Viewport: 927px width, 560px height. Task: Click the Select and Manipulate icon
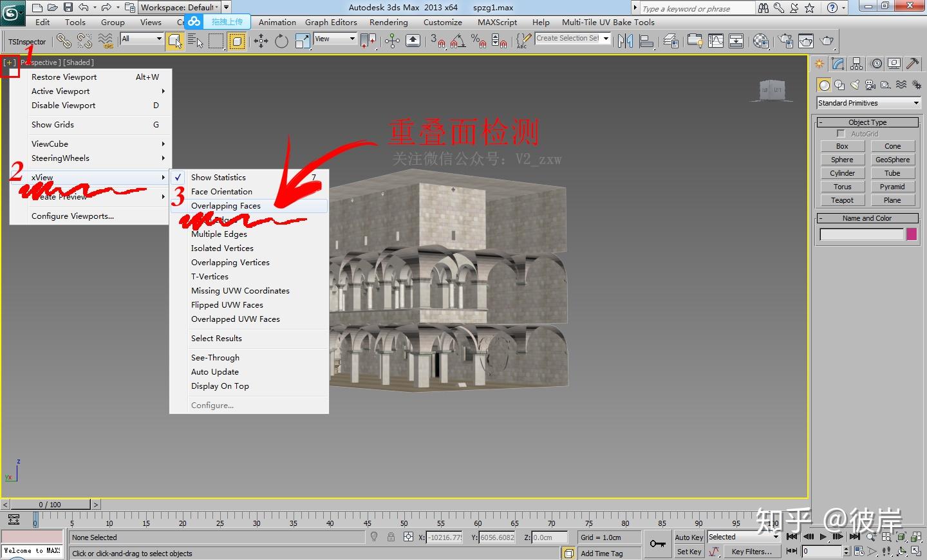[x=392, y=41]
